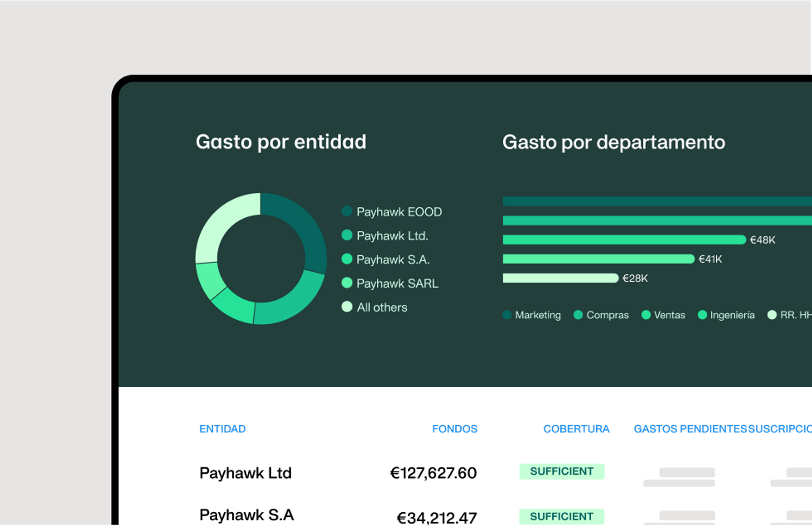Viewport: 812px width, 525px height.
Task: Click the Ventas legend dot
Action: point(646,315)
